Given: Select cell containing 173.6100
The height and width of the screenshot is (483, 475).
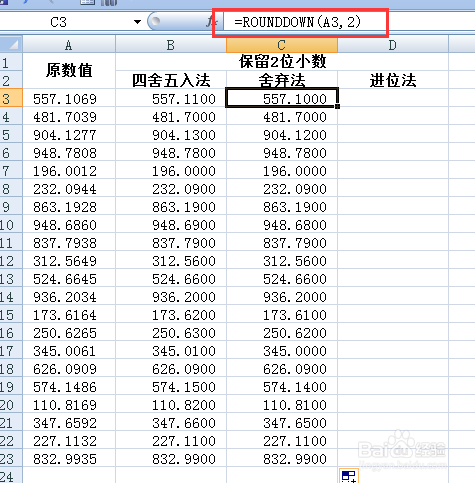Looking at the screenshot, I should (282, 315).
